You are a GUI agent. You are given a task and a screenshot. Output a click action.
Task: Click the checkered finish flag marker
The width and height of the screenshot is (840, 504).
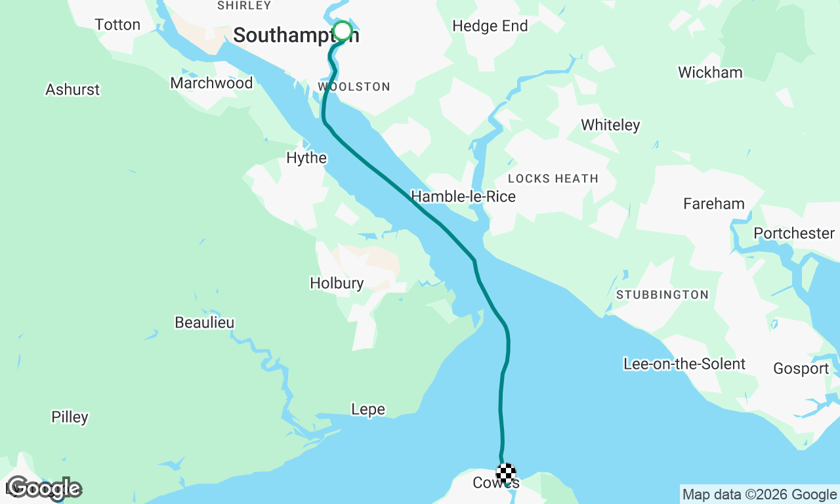(x=505, y=473)
